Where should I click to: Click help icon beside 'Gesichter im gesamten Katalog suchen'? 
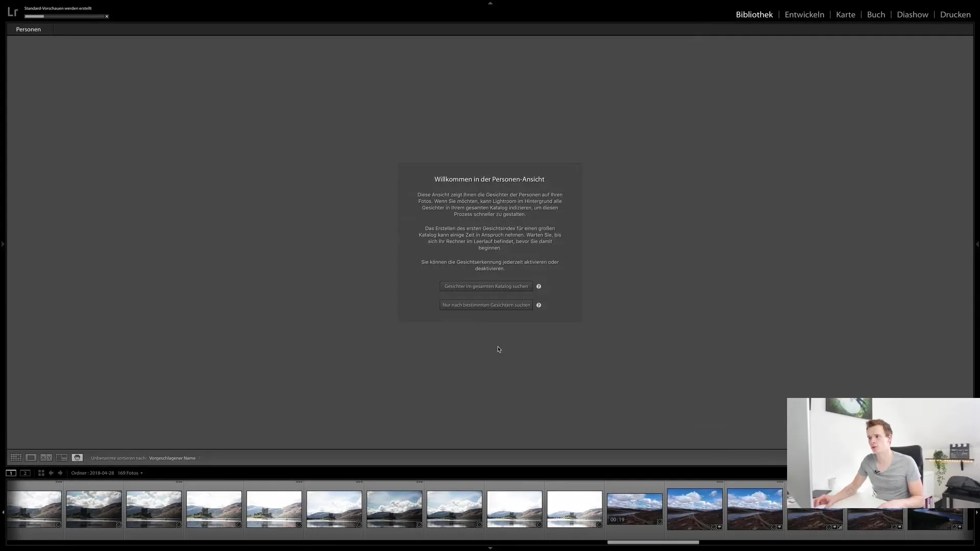click(538, 286)
